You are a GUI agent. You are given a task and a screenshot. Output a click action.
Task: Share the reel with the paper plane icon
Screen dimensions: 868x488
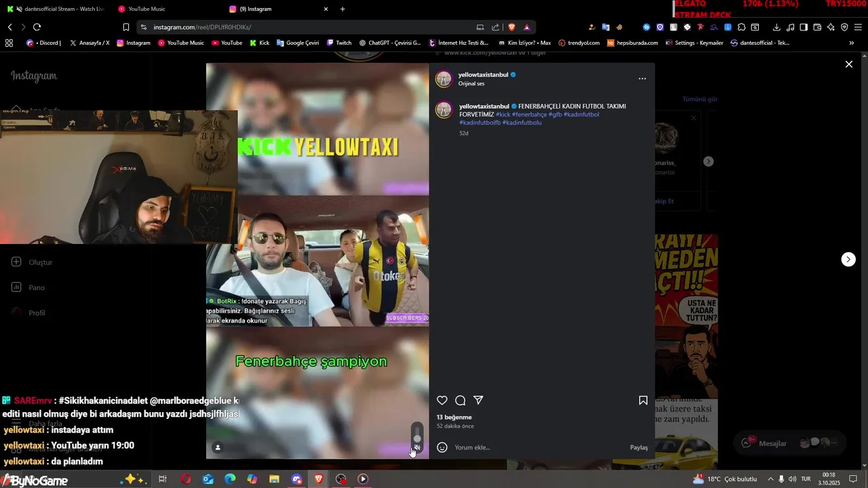pos(479,401)
